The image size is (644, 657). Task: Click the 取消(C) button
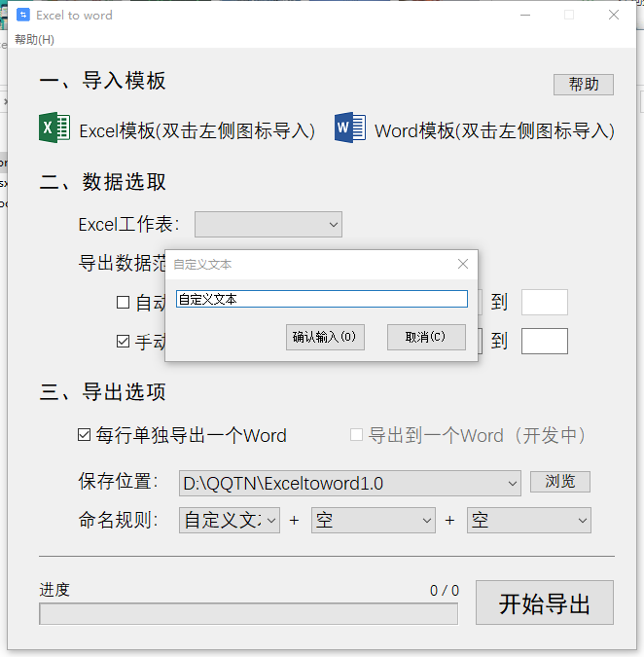(426, 337)
